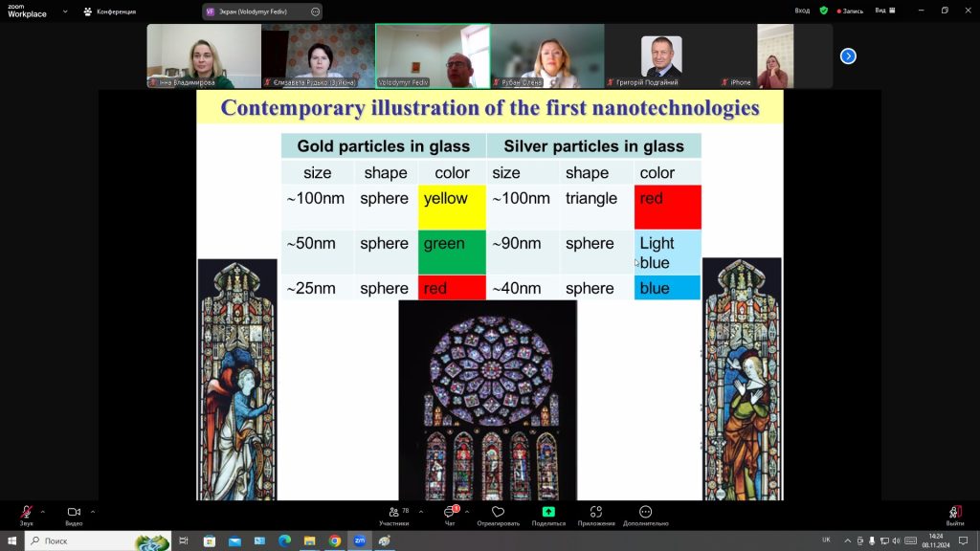Open the Mail app on the taskbar
980x551 pixels.
[x=234, y=541]
